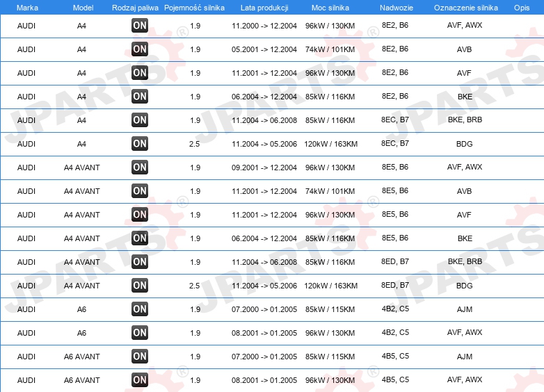Select the date cell 11.2000 -> 12.2004

click(264, 26)
